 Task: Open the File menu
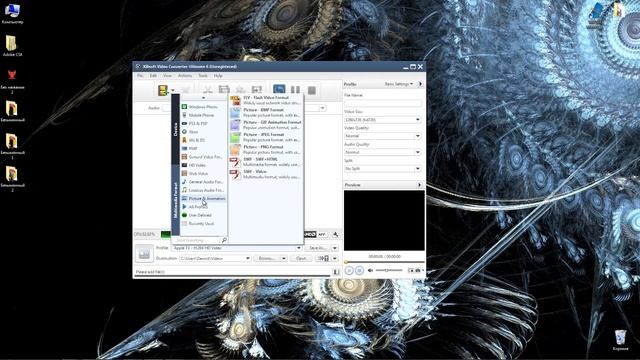[x=140, y=76]
